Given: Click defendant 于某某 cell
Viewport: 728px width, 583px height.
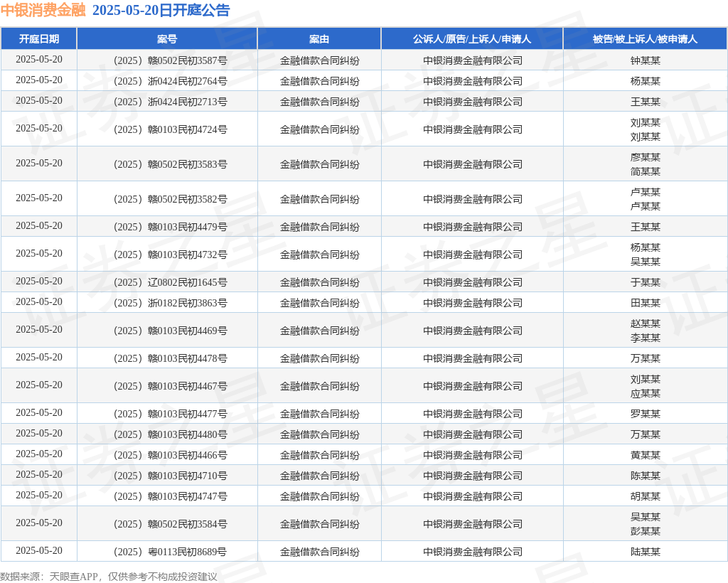Looking at the screenshot, I should pyautogui.click(x=645, y=282).
